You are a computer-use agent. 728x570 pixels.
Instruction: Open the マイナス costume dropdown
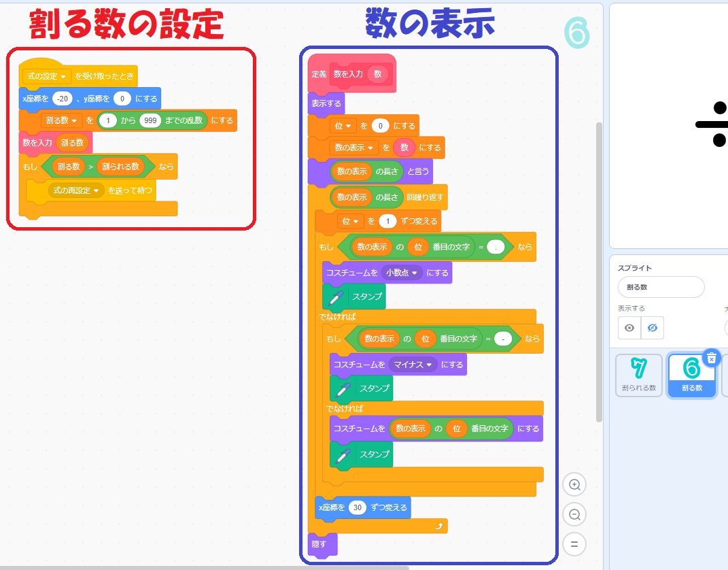coord(413,365)
